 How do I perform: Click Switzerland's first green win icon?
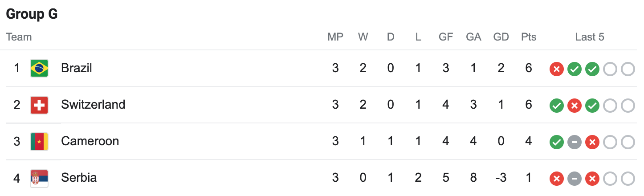557,106
